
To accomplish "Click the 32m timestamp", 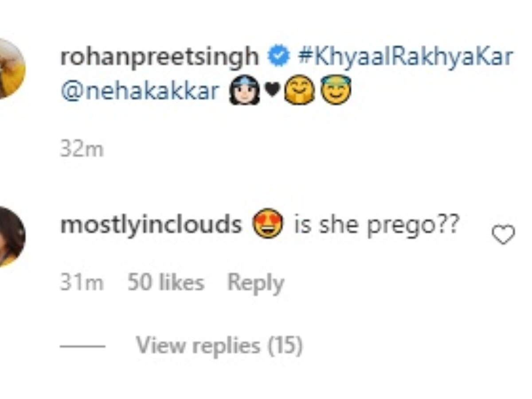I will point(82,149).
